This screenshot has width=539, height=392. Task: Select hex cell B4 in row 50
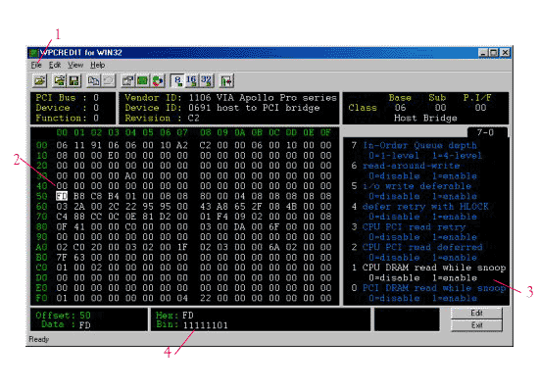(114, 196)
